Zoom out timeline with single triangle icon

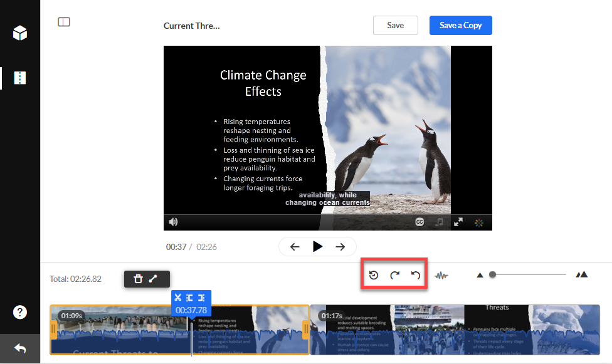[480, 275]
